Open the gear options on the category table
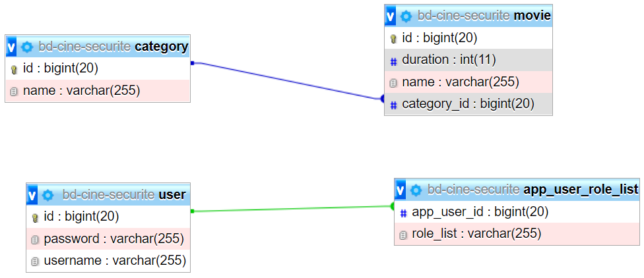 pyautogui.click(x=26, y=47)
